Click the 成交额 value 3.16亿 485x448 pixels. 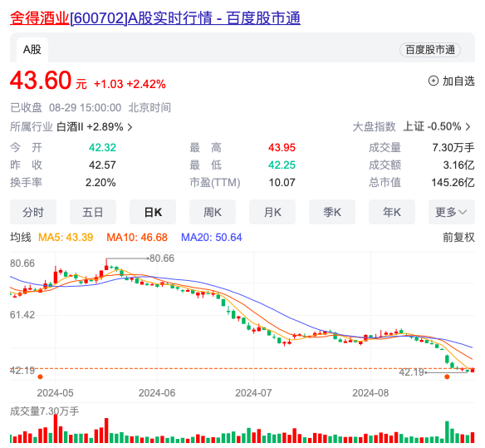coord(458,165)
